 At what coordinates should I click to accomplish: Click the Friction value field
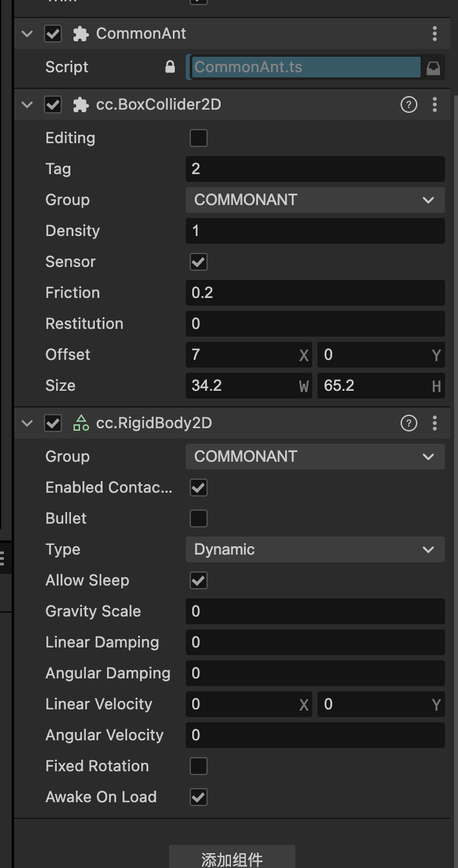tap(315, 293)
